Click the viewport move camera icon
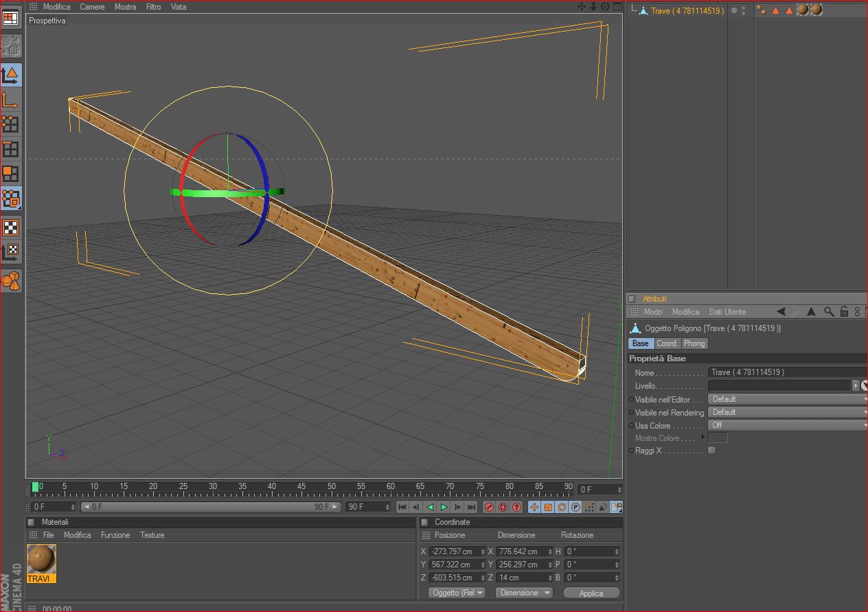The width and height of the screenshot is (868, 612). point(582,6)
